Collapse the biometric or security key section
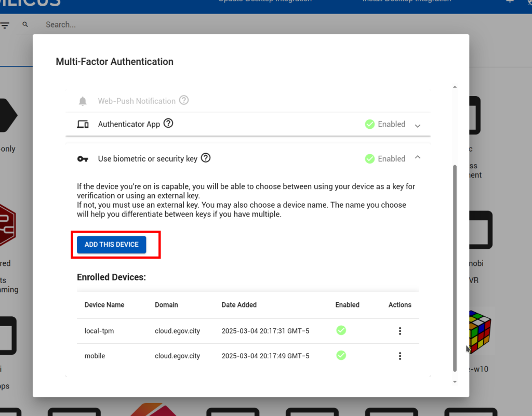Screen dimensions: 532x416 [418, 157]
